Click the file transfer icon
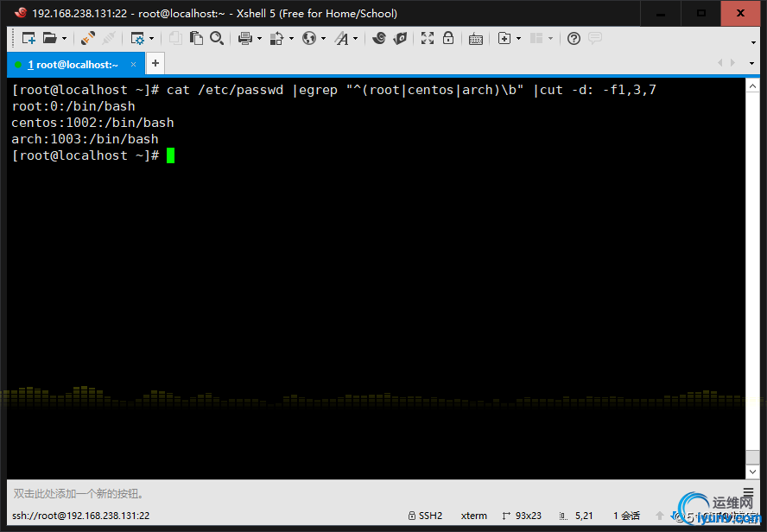 click(277, 38)
